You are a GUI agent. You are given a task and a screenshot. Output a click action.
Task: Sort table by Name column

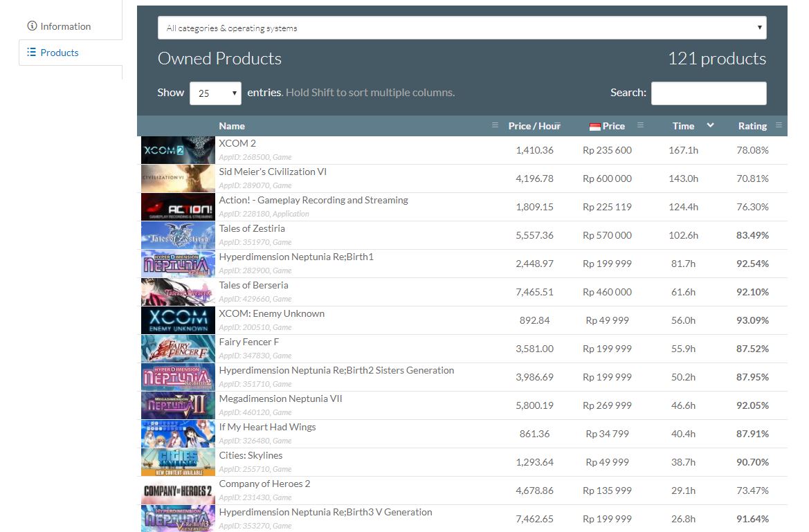coord(232,126)
